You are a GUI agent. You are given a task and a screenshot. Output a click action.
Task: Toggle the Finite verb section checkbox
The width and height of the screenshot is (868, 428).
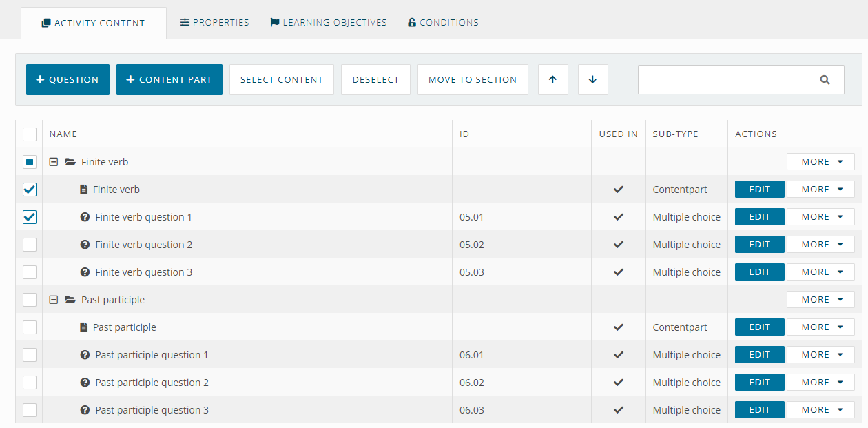[x=30, y=162]
